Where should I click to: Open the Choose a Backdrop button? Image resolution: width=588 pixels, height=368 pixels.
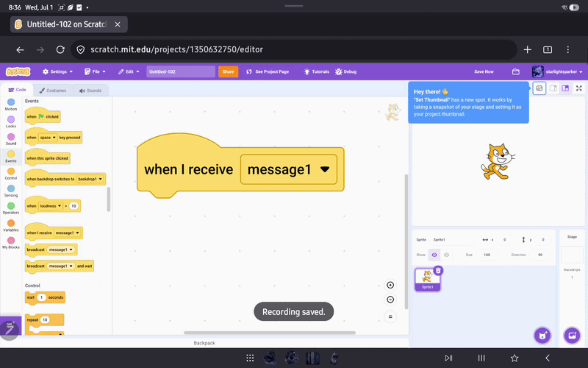[x=573, y=336]
